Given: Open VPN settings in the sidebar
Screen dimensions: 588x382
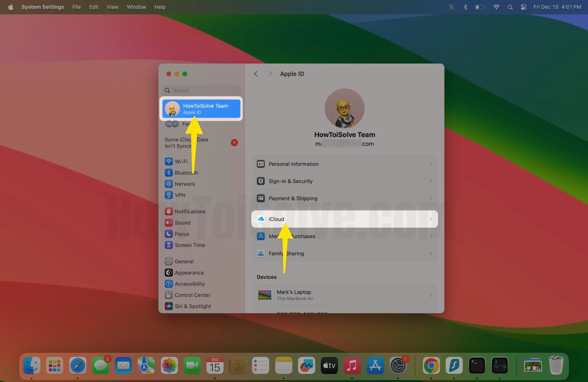Looking at the screenshot, I should click(x=180, y=195).
